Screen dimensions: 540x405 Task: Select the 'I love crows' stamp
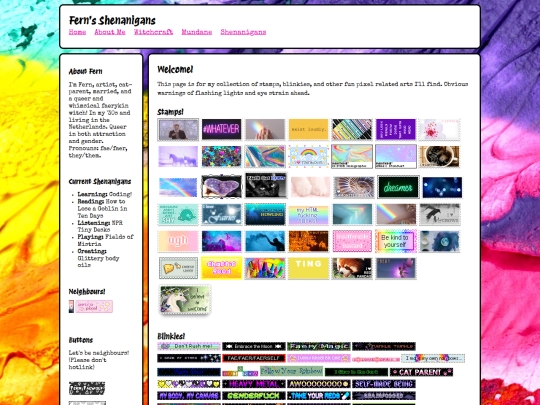[x=439, y=214]
